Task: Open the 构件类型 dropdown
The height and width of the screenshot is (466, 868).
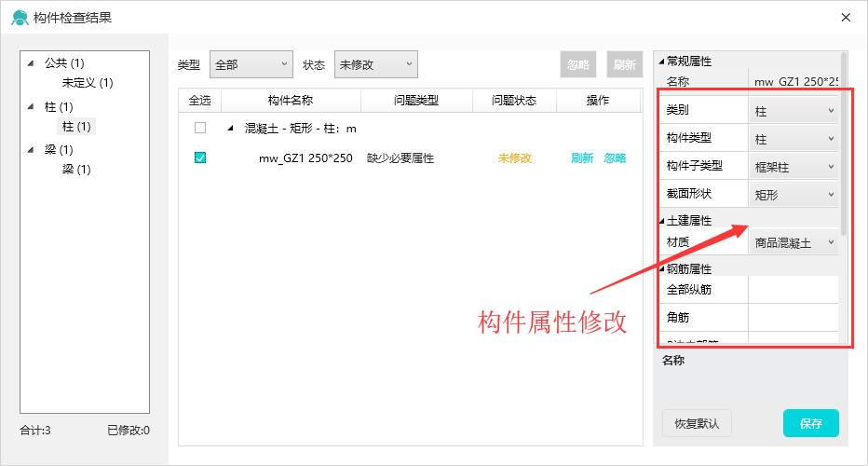Action: coord(793,139)
